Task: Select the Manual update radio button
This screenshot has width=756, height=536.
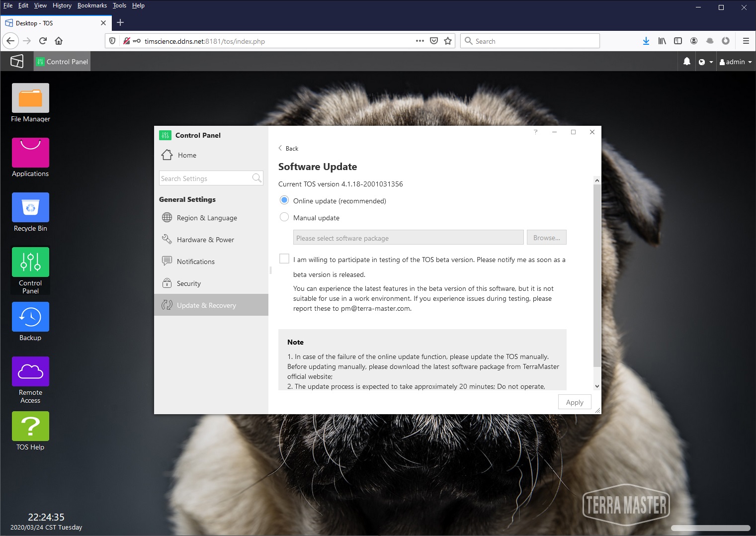Action: 284,217
